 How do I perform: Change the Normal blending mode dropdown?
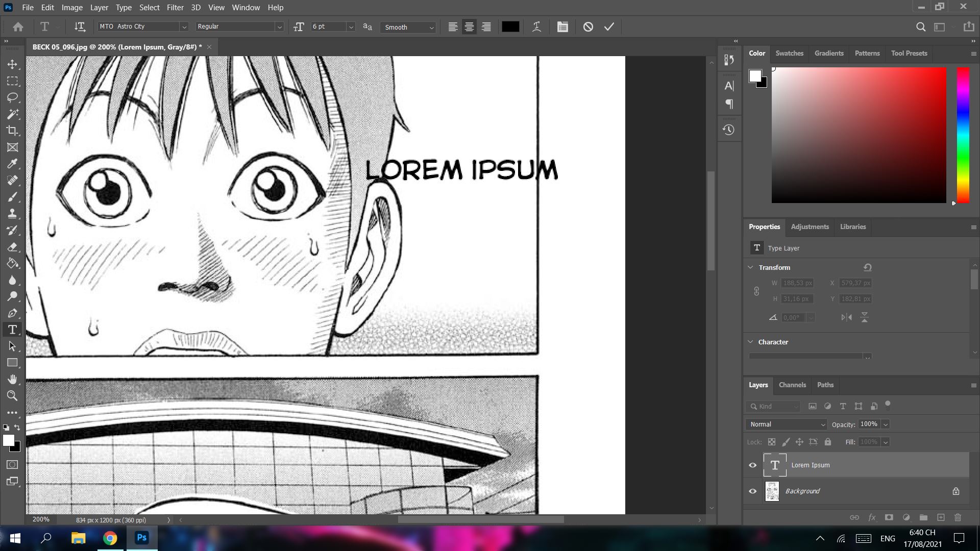[785, 424]
